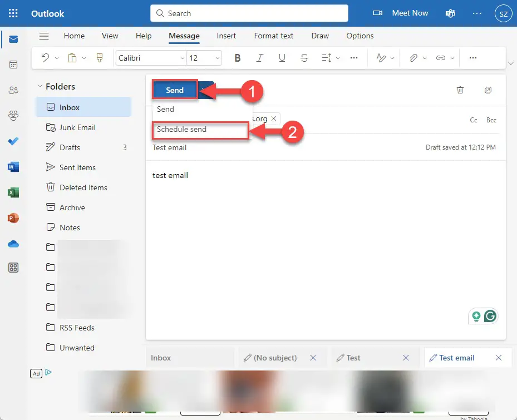Toggle Underline formatting in the ribbon
The width and height of the screenshot is (517, 420).
[x=282, y=58]
